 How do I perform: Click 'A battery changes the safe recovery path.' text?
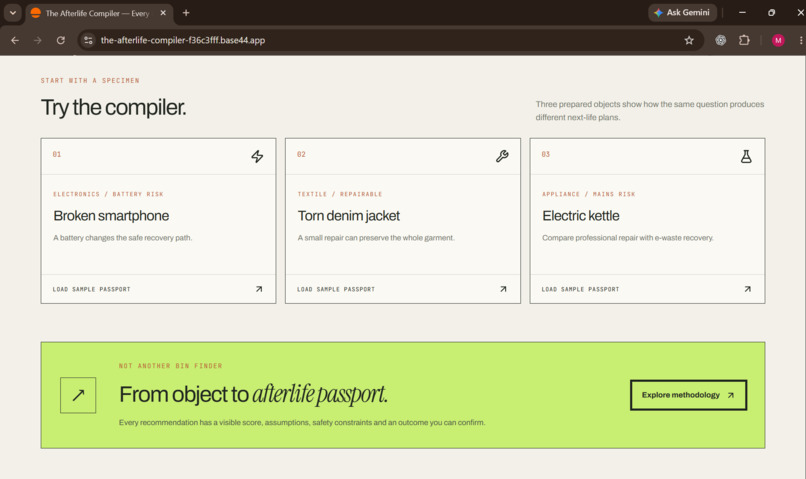tap(122, 238)
